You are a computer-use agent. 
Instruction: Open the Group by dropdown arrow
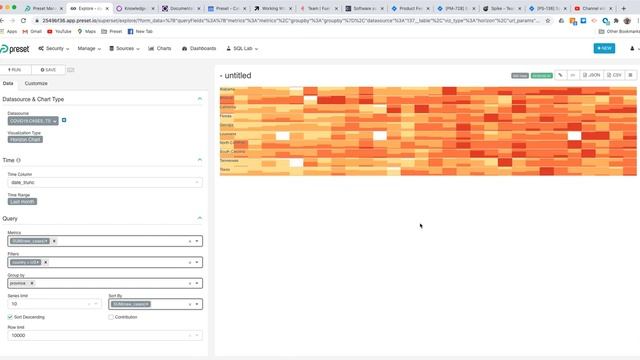pyautogui.click(x=197, y=283)
